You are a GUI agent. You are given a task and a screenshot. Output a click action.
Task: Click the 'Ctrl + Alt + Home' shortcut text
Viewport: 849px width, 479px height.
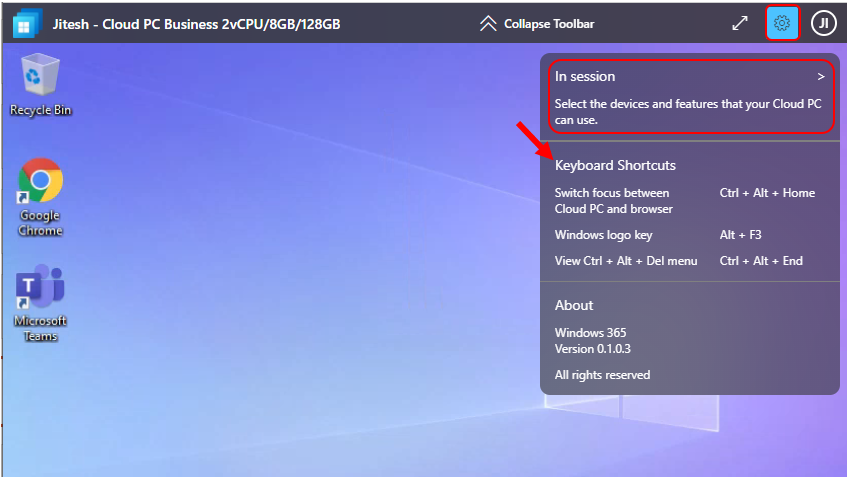767,193
